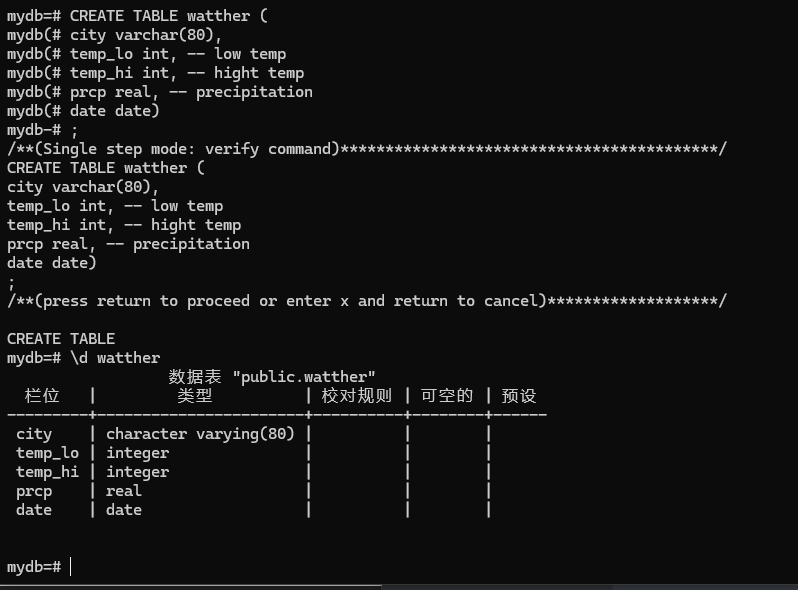Click the mydb(# prcp real input line
This screenshot has height=590, width=798.
pos(160,92)
